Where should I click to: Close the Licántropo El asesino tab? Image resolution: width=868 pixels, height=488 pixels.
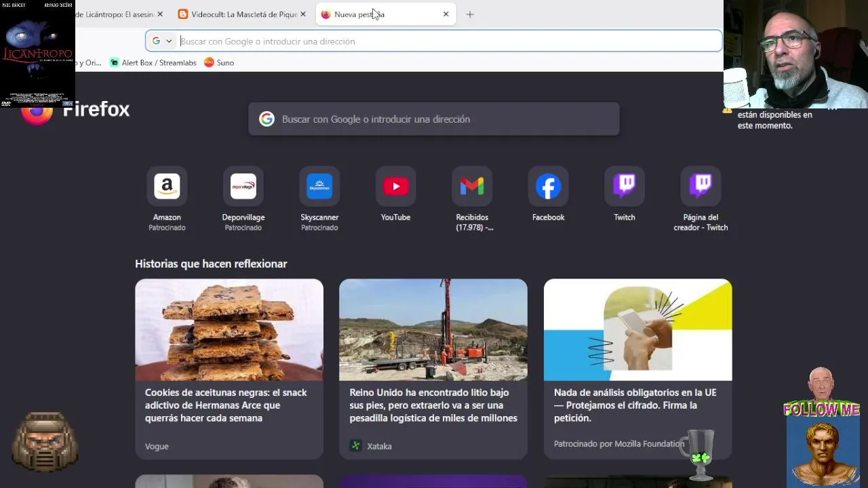160,14
